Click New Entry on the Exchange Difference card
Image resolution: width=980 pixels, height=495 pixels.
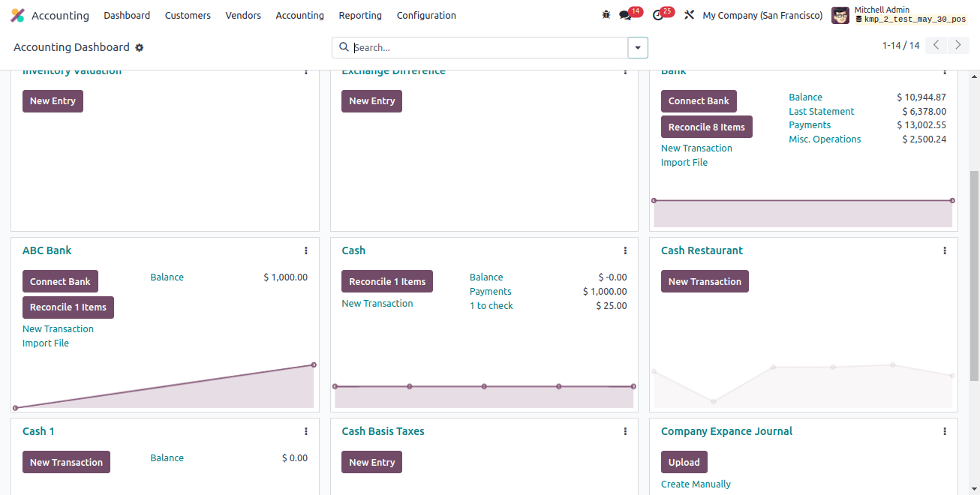point(371,101)
